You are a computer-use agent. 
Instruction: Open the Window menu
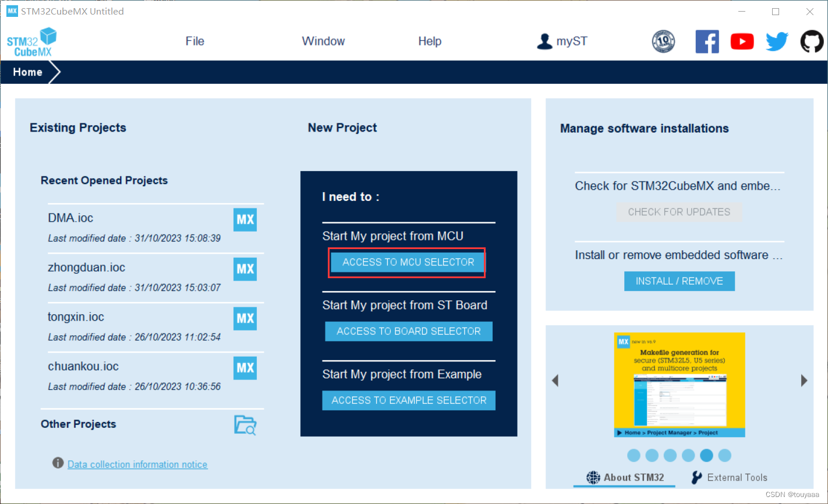323,41
